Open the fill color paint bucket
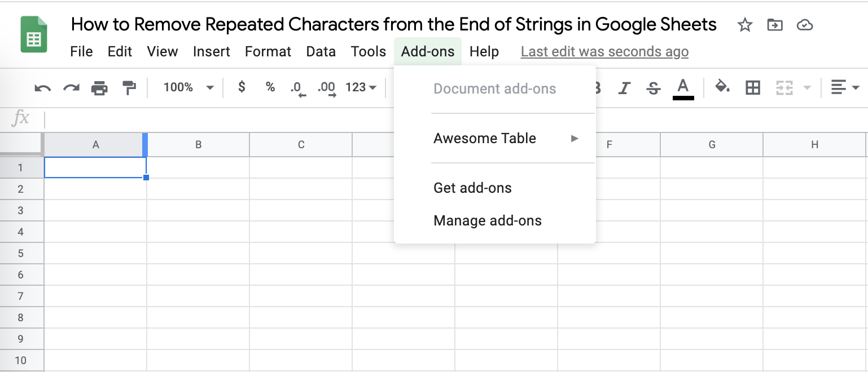Viewport: 868px width, 372px height. (722, 87)
